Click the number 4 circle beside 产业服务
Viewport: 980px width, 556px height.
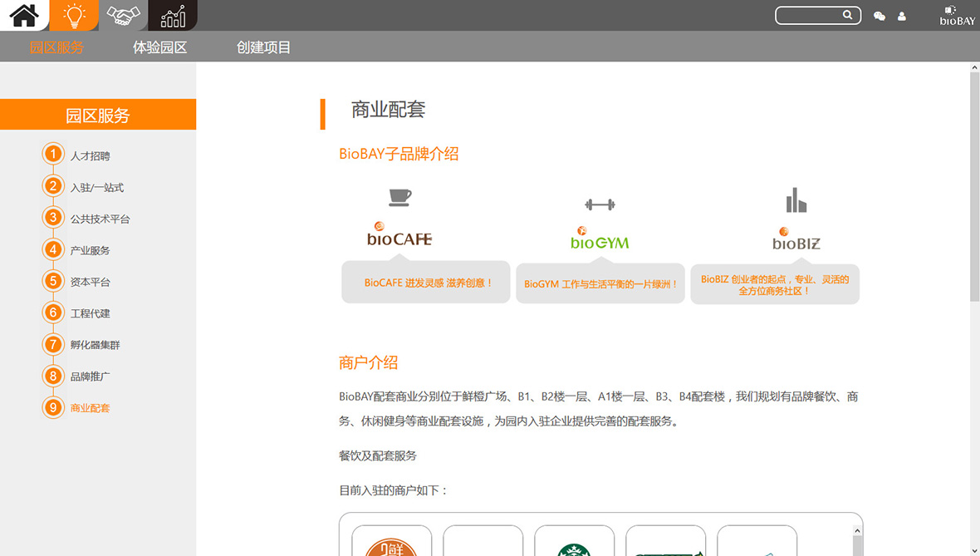tap(53, 249)
